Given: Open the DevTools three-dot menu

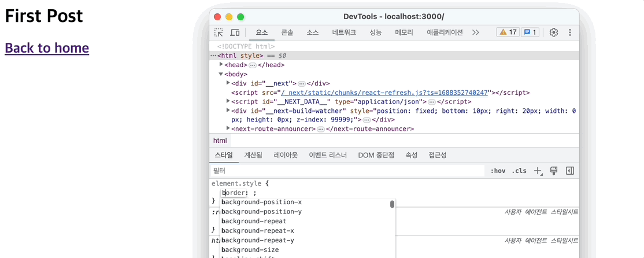Looking at the screenshot, I should 569,32.
